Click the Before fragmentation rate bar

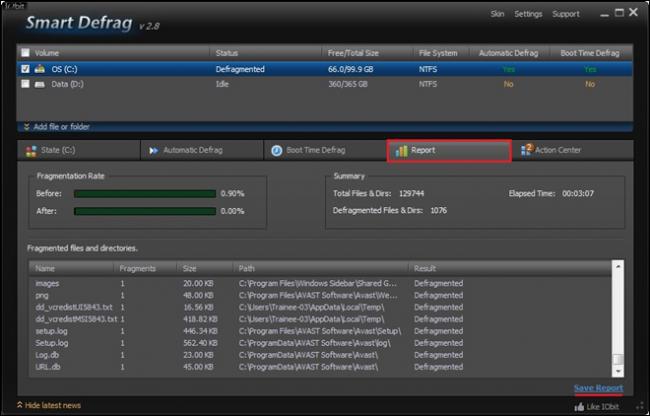(145, 193)
